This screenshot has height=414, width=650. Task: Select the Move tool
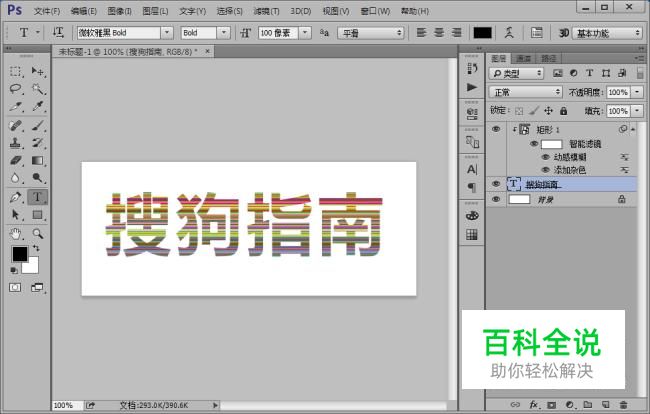(38, 71)
